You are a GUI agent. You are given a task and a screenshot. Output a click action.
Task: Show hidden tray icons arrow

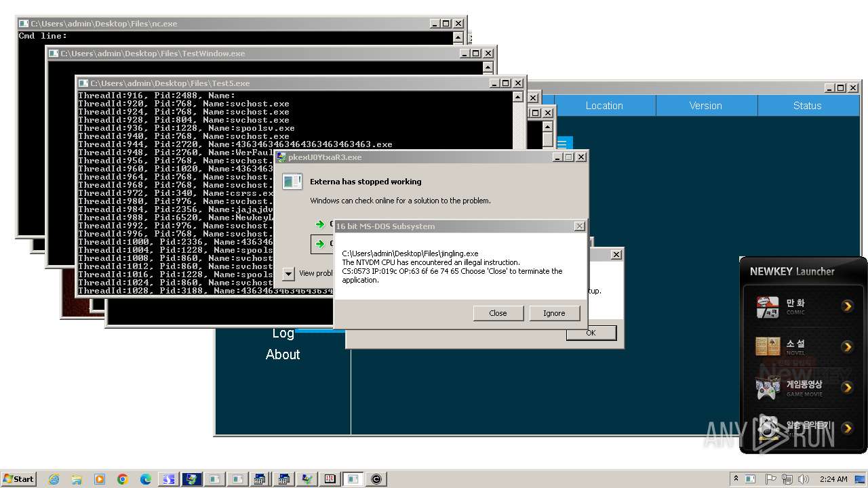(736, 479)
